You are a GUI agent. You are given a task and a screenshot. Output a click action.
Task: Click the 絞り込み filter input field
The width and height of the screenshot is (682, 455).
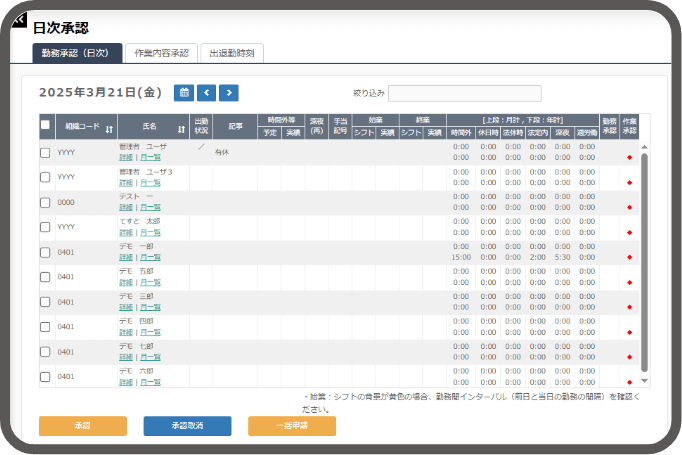pyautogui.click(x=465, y=94)
